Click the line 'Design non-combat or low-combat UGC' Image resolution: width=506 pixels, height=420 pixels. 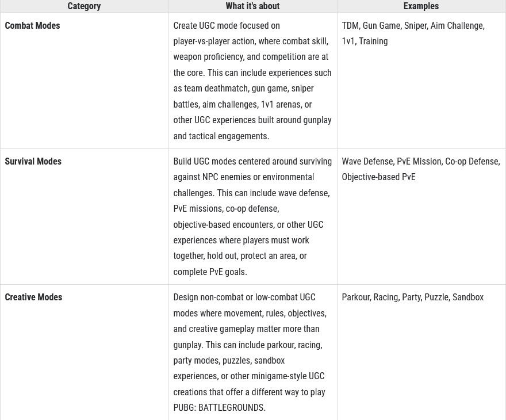244,297
